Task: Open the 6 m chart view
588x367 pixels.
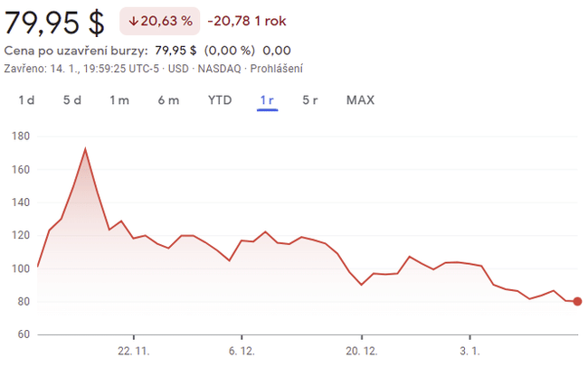Action: [168, 100]
